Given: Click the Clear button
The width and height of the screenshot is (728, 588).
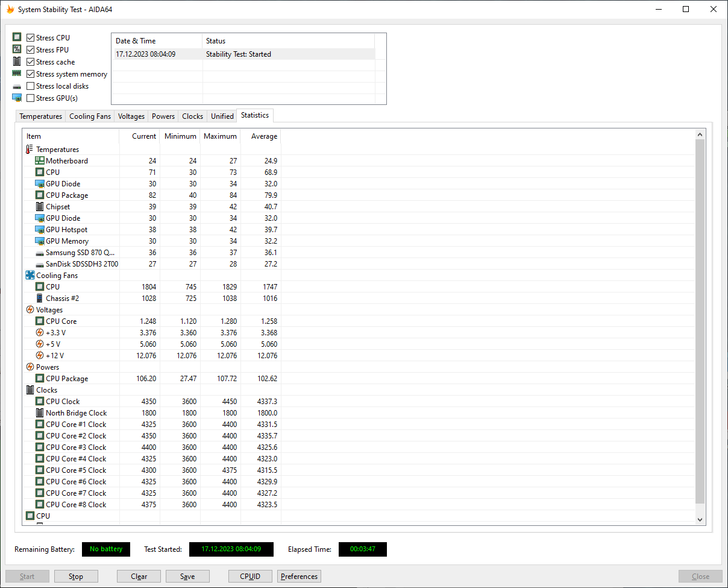Looking at the screenshot, I should tap(139, 577).
